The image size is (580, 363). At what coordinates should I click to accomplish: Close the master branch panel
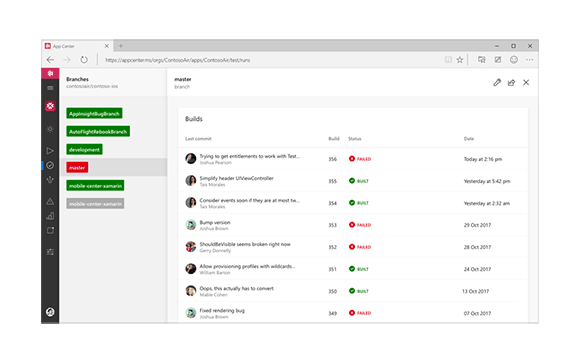click(x=526, y=83)
